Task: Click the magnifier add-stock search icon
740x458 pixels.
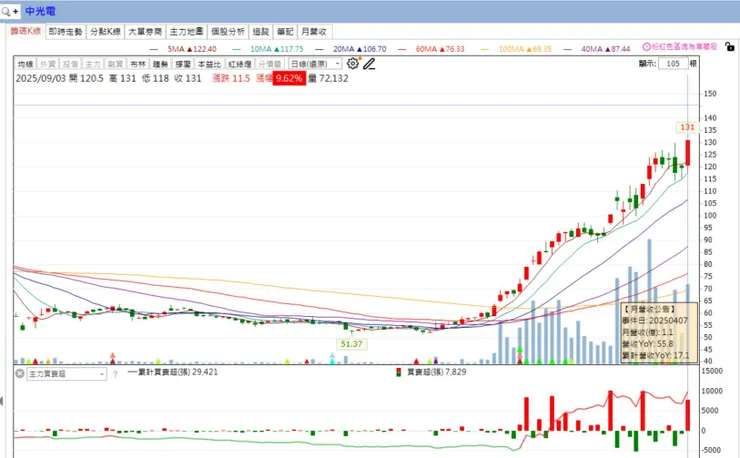Action: [10, 11]
